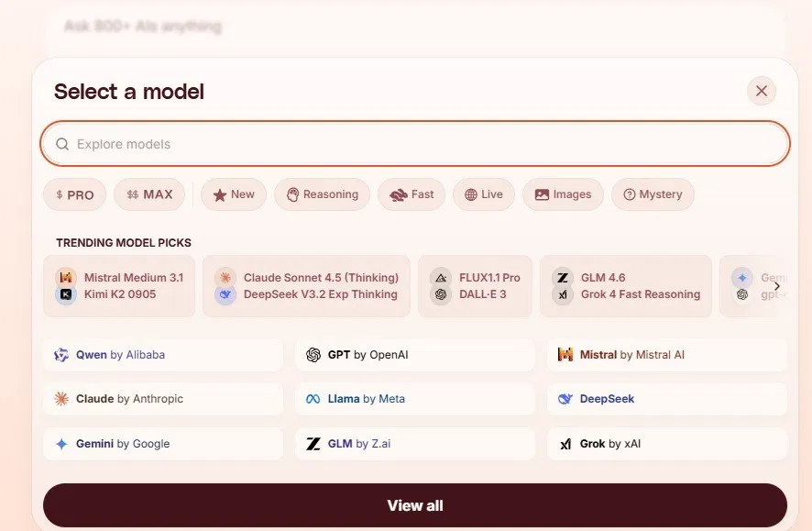Click the Z.ai logo next to GLM

click(313, 444)
